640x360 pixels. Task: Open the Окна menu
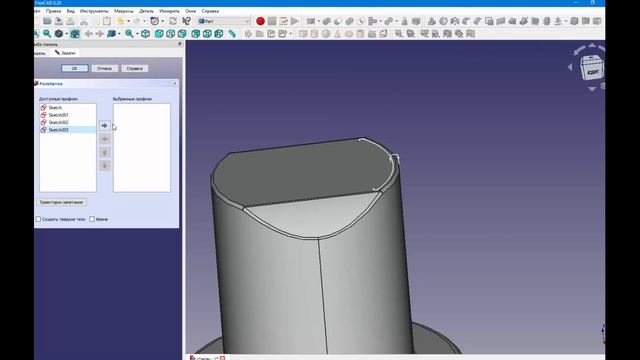click(x=191, y=11)
